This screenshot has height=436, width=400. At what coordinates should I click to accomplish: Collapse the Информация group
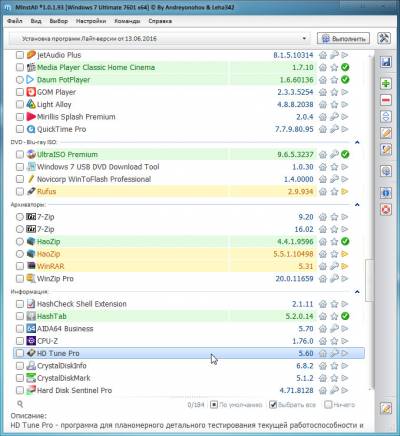(x=357, y=292)
